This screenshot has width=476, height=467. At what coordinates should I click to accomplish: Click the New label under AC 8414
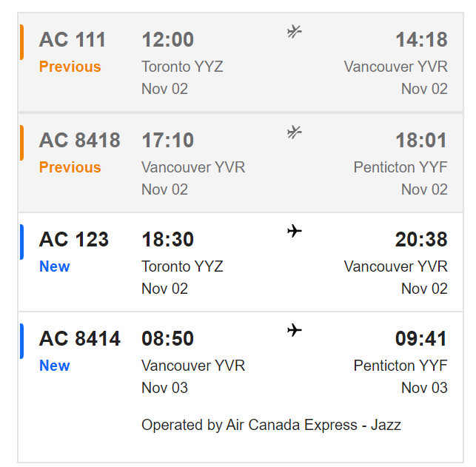point(55,366)
